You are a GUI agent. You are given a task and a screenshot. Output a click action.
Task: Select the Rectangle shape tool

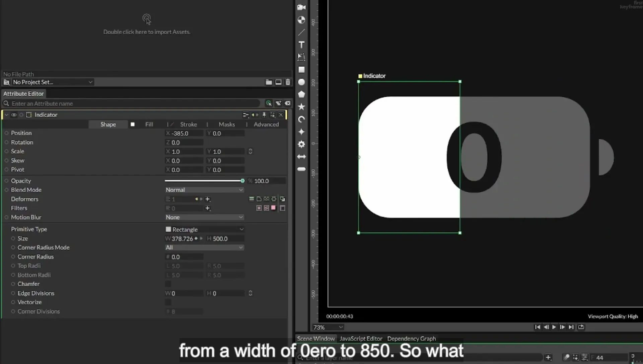(301, 70)
